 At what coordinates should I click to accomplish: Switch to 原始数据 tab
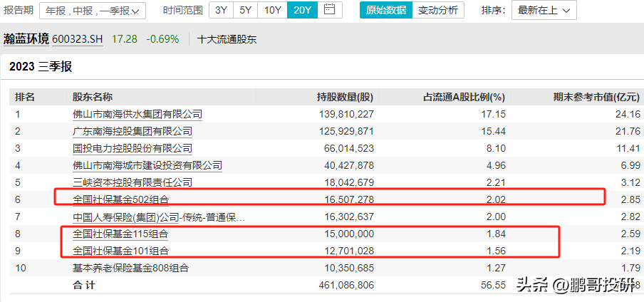386,10
